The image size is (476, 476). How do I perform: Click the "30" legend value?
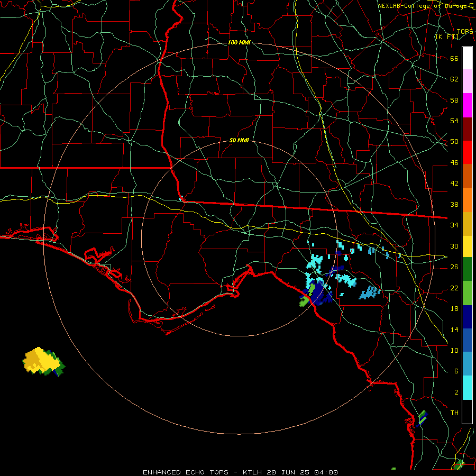pyautogui.click(x=454, y=246)
